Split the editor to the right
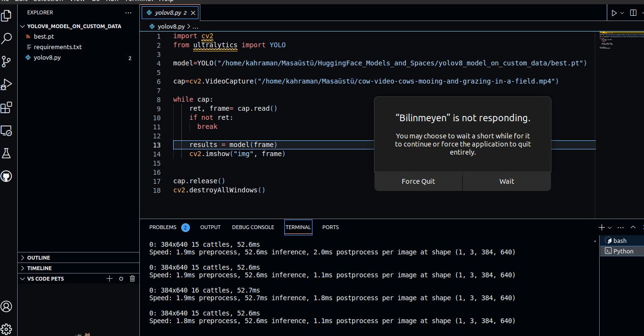The width and height of the screenshot is (644, 336). (633, 13)
